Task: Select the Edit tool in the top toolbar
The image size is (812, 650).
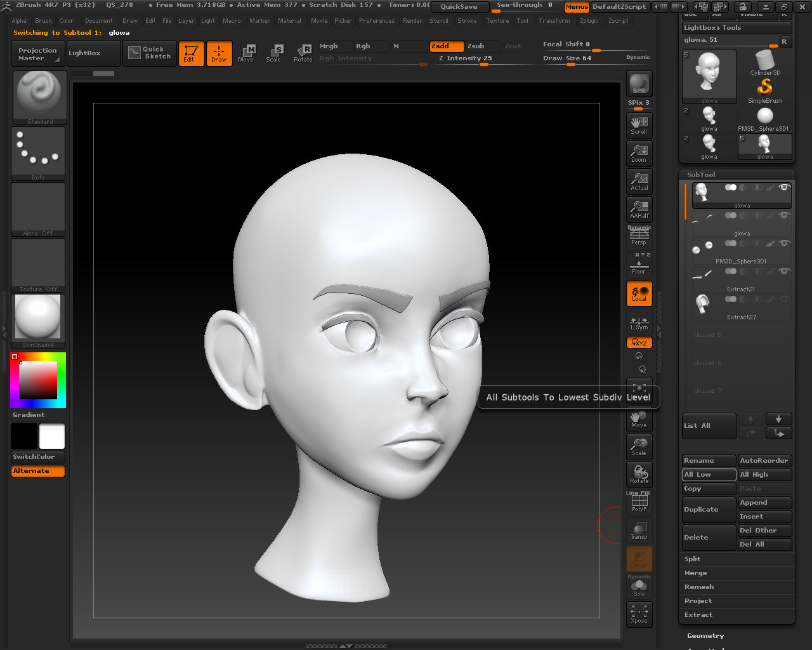Action: tap(191, 53)
